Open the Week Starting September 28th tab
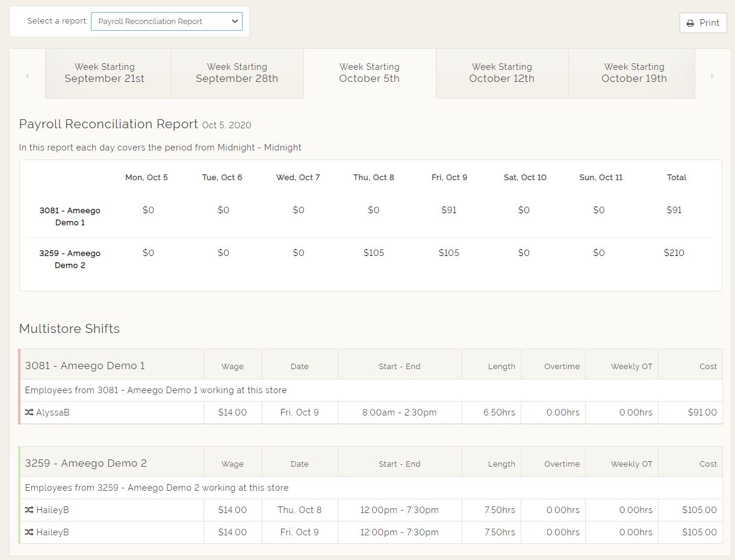 pos(237,73)
